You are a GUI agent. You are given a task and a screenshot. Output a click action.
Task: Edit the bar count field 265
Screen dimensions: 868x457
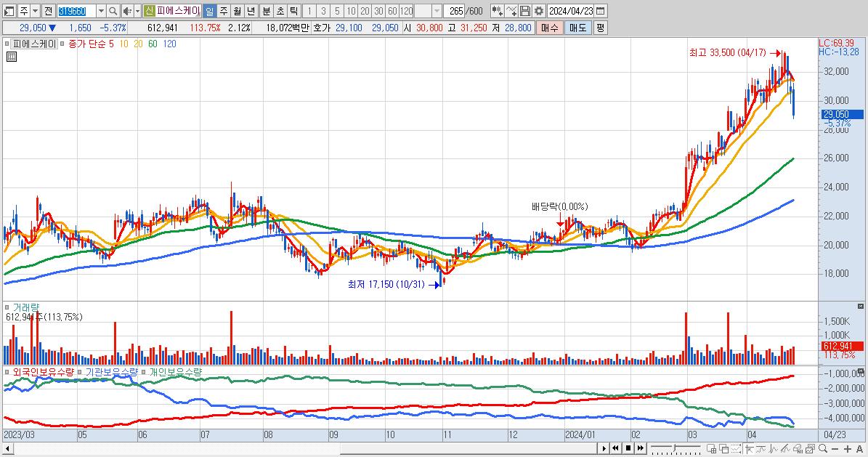tap(455, 10)
